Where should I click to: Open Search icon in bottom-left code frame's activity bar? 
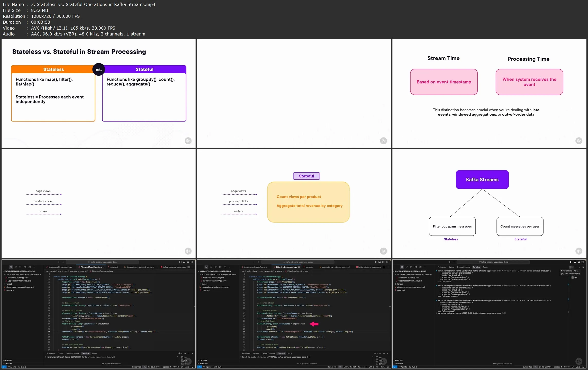tap(16, 267)
